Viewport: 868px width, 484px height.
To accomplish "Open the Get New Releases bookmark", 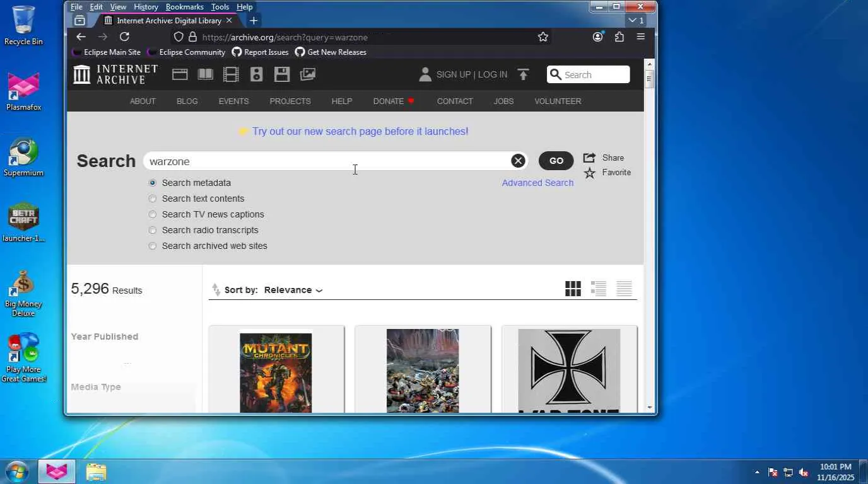I will (331, 52).
